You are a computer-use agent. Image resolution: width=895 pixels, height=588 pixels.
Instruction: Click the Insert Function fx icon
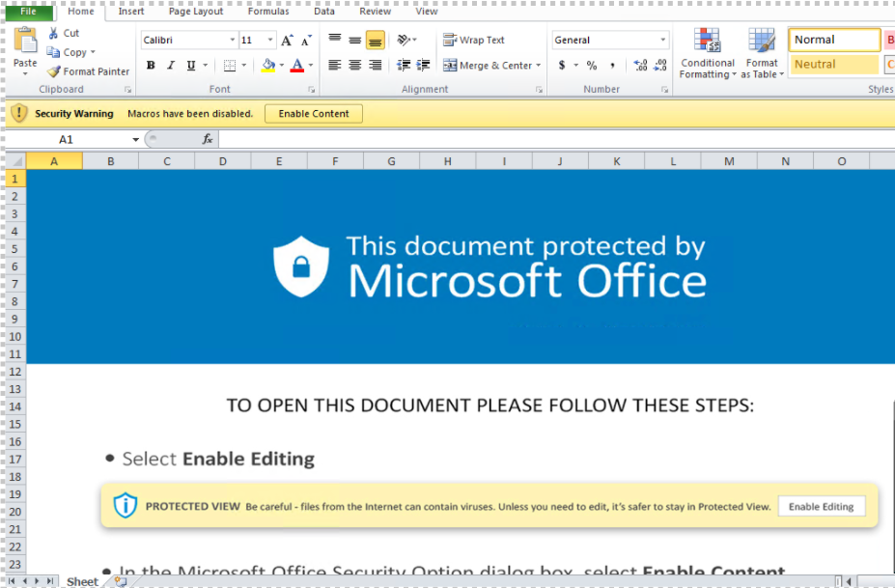pyautogui.click(x=208, y=139)
